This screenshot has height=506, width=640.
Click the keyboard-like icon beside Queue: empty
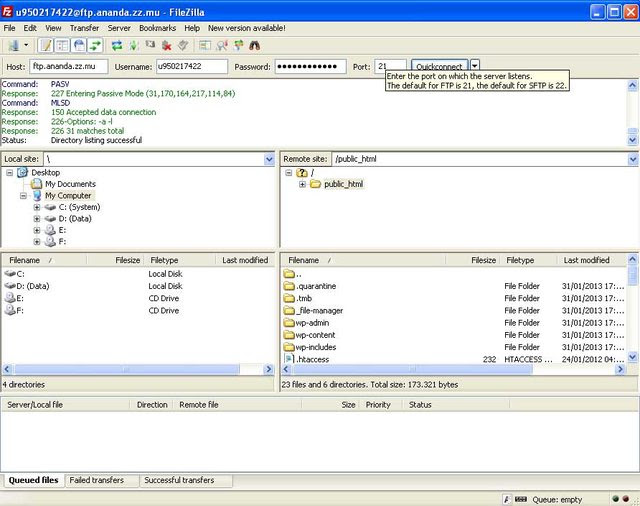521,499
